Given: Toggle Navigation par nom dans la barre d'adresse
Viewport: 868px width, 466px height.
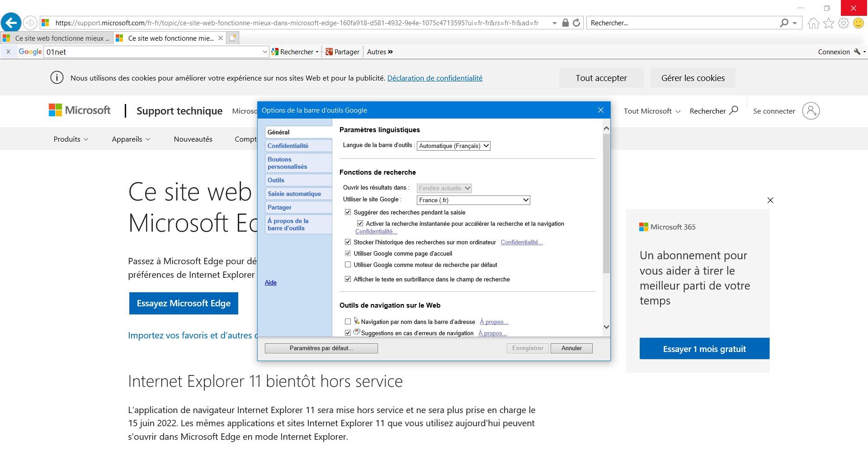Looking at the screenshot, I should tap(348, 322).
